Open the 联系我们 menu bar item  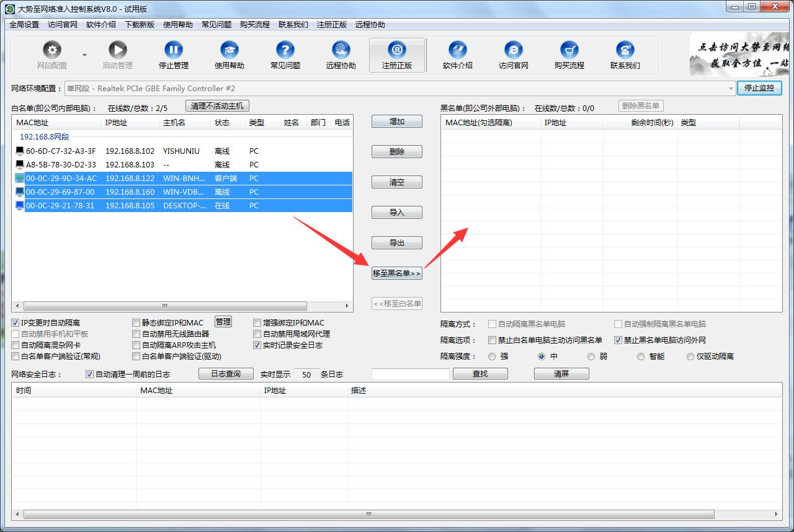tap(293, 25)
